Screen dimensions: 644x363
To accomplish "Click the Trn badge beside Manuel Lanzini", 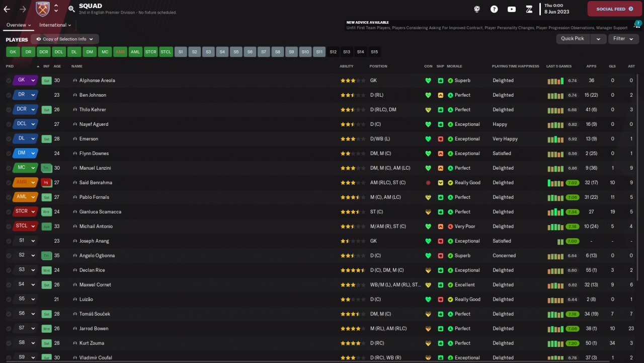I will click(x=46, y=168).
